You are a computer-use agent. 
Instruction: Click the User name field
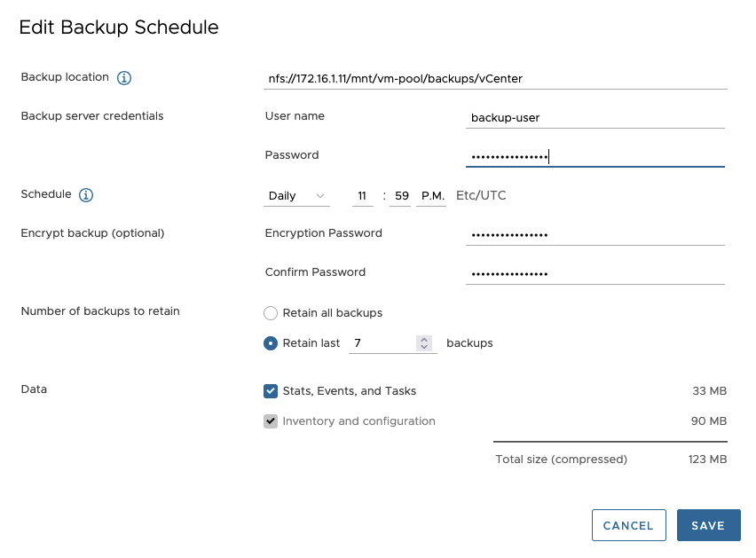point(595,117)
